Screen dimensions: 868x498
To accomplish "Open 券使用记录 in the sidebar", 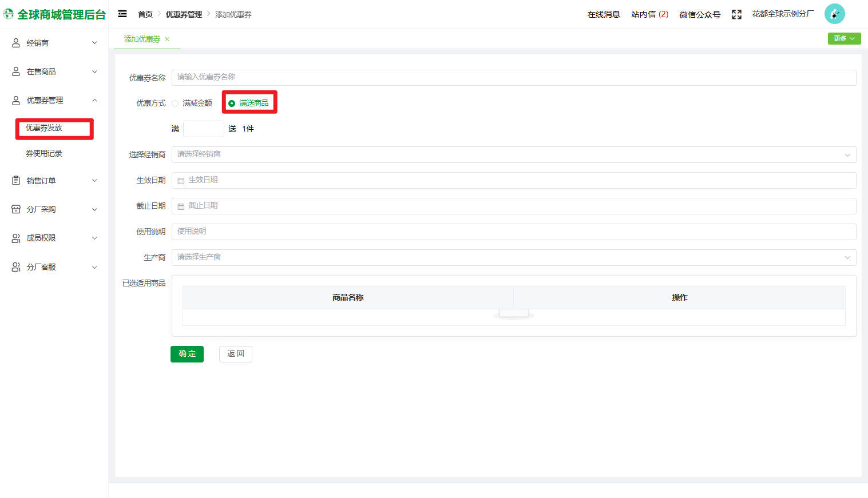I will tap(44, 153).
